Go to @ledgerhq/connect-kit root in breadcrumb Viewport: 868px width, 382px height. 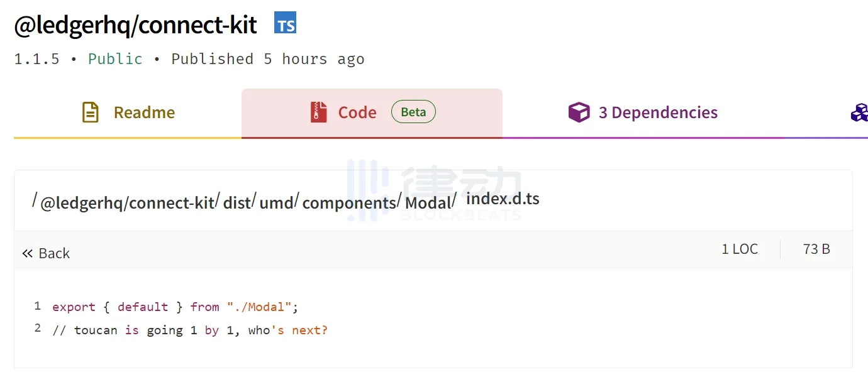click(x=127, y=203)
